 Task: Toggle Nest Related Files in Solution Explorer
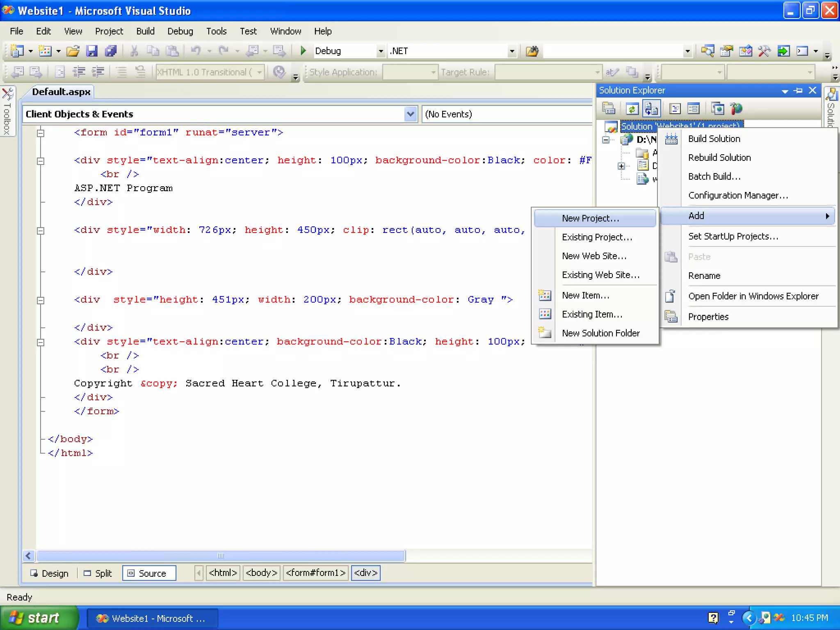coord(651,109)
